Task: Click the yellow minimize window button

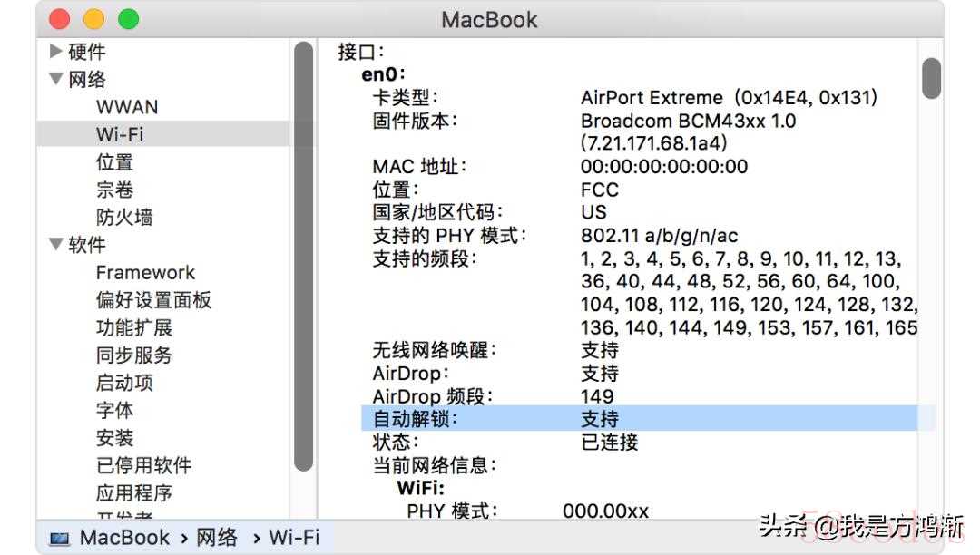Action: point(93,19)
